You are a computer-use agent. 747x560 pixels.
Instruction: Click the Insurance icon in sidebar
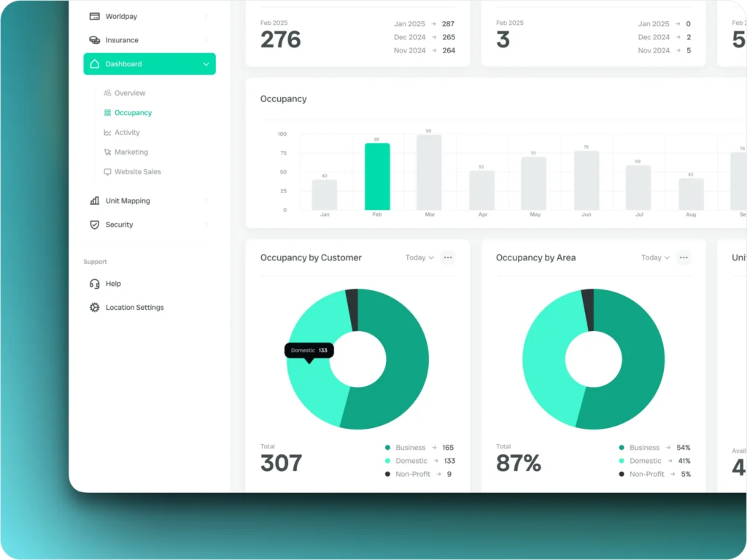click(x=94, y=40)
